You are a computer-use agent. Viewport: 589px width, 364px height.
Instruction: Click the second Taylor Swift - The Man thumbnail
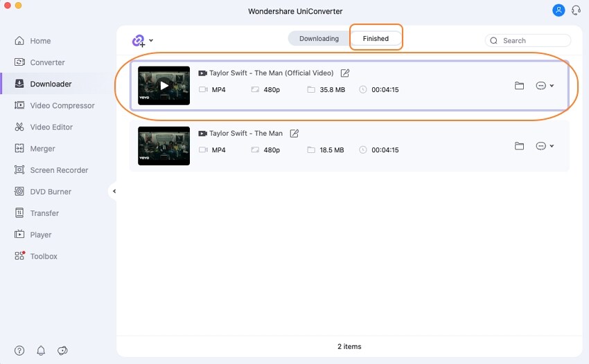tap(164, 146)
